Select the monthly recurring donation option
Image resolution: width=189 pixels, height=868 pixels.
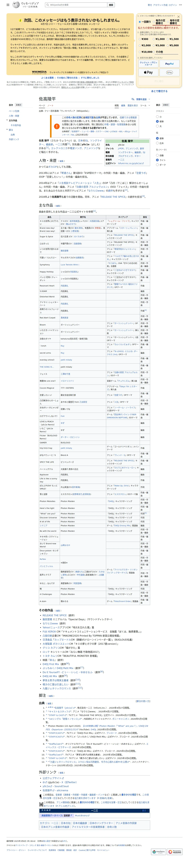(x=154, y=22)
